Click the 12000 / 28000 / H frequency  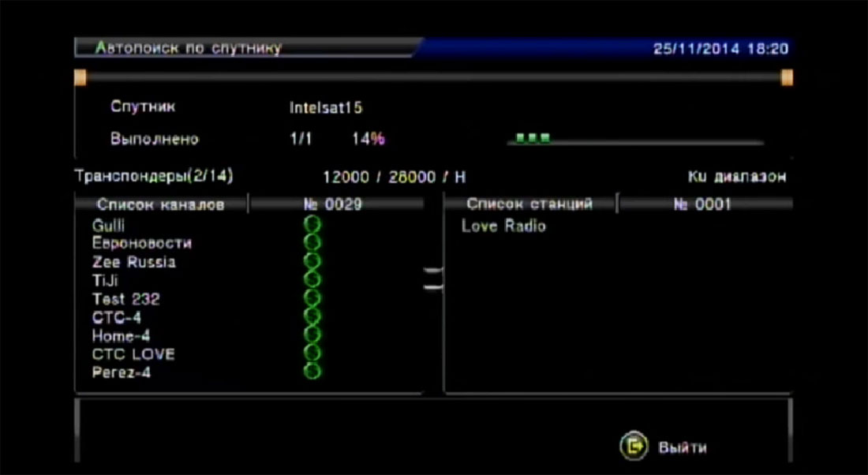tap(395, 178)
